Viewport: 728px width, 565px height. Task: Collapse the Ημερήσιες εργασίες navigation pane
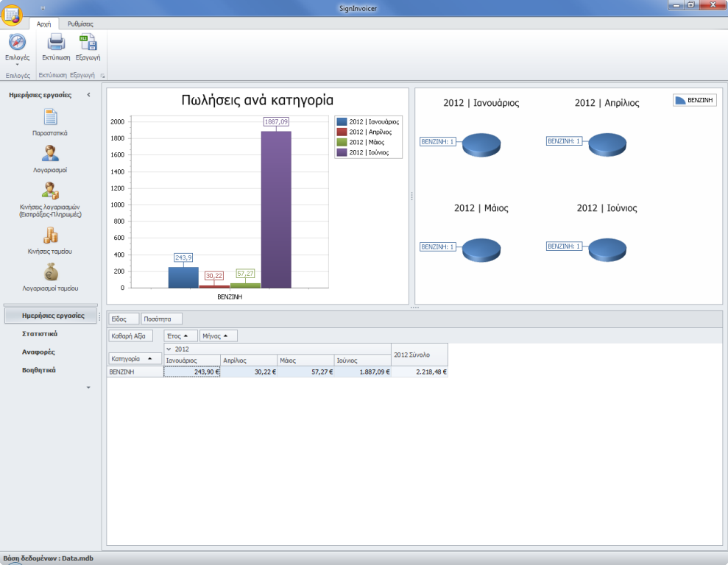coord(88,95)
